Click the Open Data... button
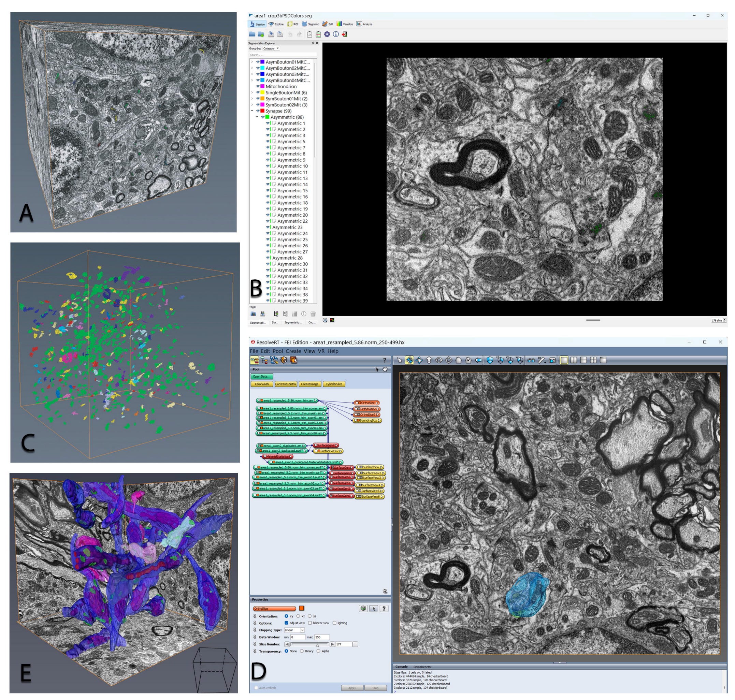 [x=262, y=377]
